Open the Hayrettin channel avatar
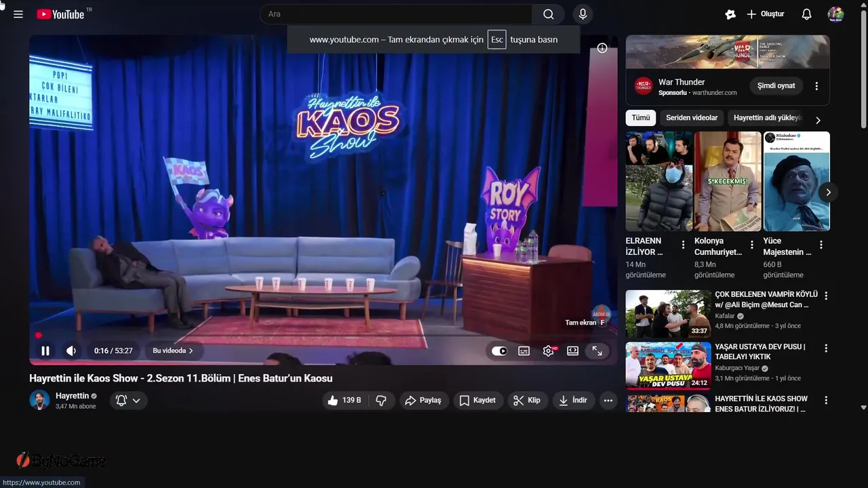The width and height of the screenshot is (868, 488). pos(39,400)
